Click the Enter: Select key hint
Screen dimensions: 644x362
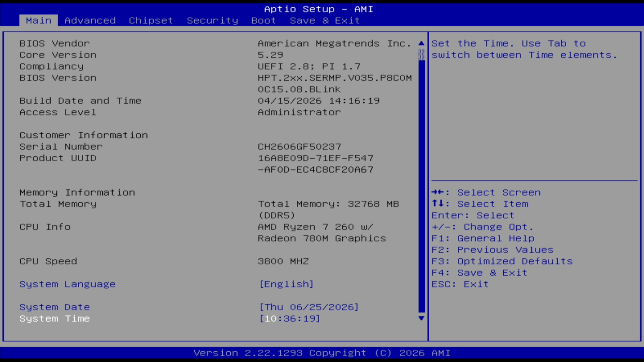[x=473, y=215]
